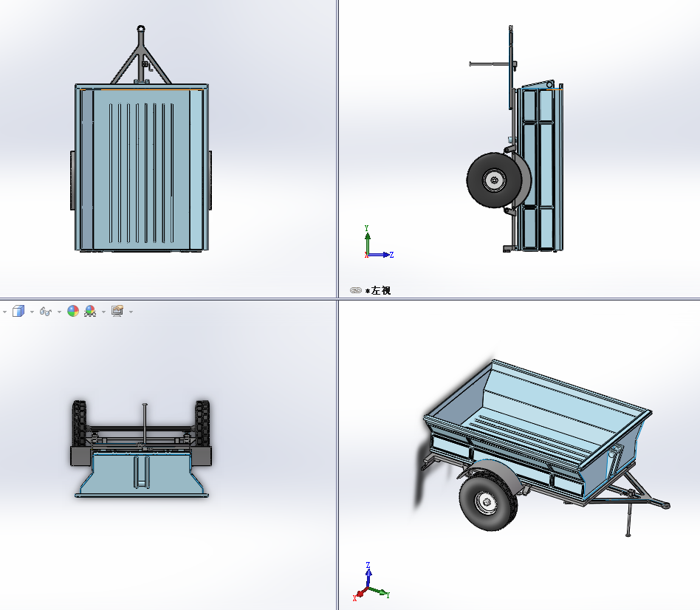The height and width of the screenshot is (610, 700).
Task: Expand the Hide/Show Items dropdown arrow
Action: (59, 312)
